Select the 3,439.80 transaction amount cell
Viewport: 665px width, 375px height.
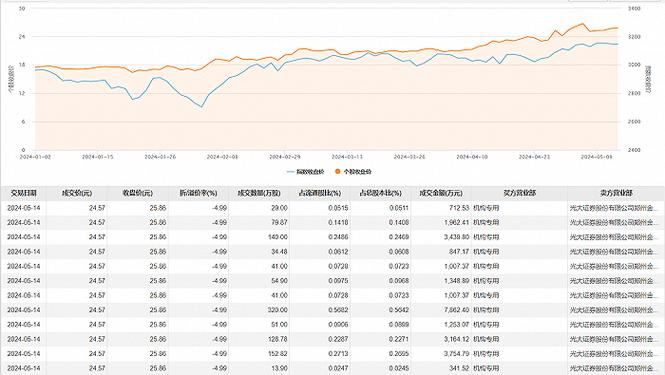(x=457, y=237)
